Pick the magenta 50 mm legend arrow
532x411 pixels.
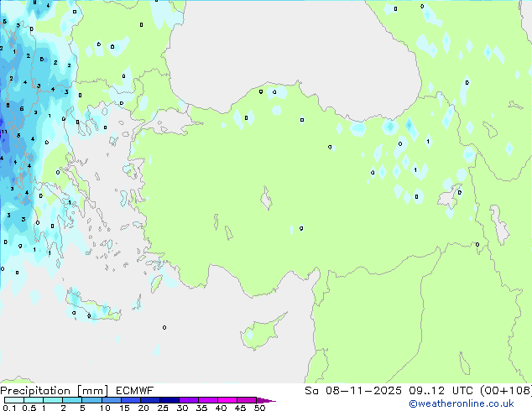click(x=266, y=401)
